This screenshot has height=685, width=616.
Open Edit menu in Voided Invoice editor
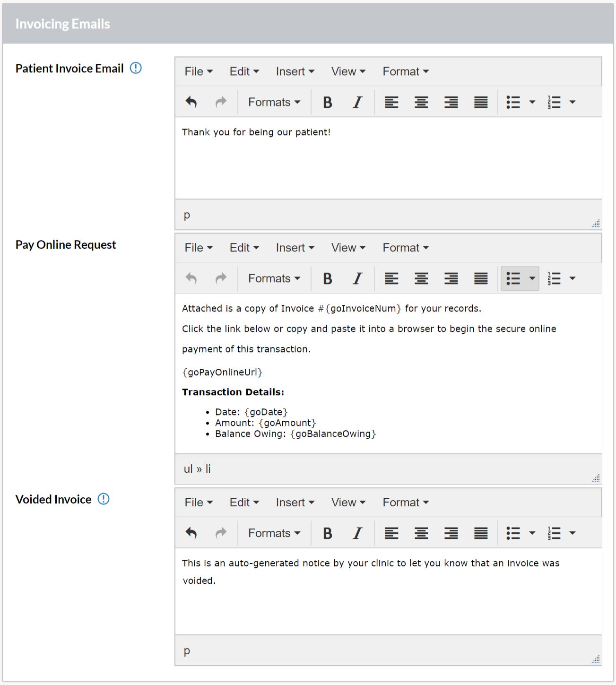coord(244,503)
